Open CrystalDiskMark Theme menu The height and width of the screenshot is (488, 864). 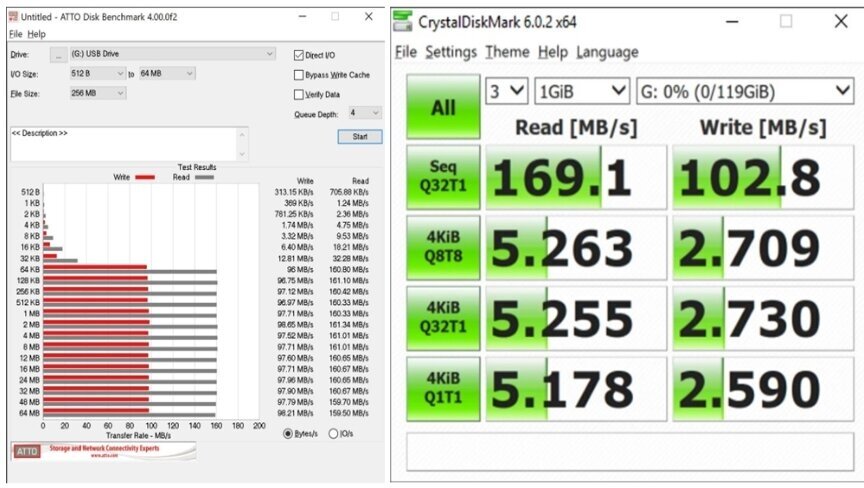tap(507, 52)
